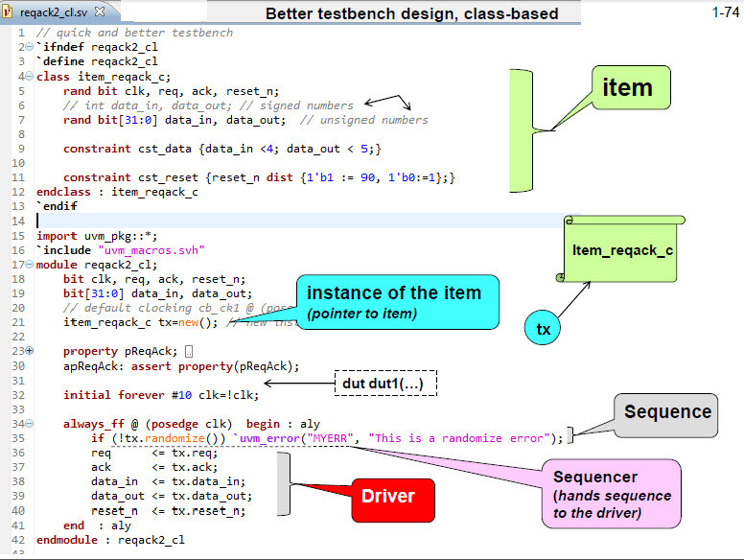
Task: Click the "`define reqack2_cl" line
Action: 97,61
